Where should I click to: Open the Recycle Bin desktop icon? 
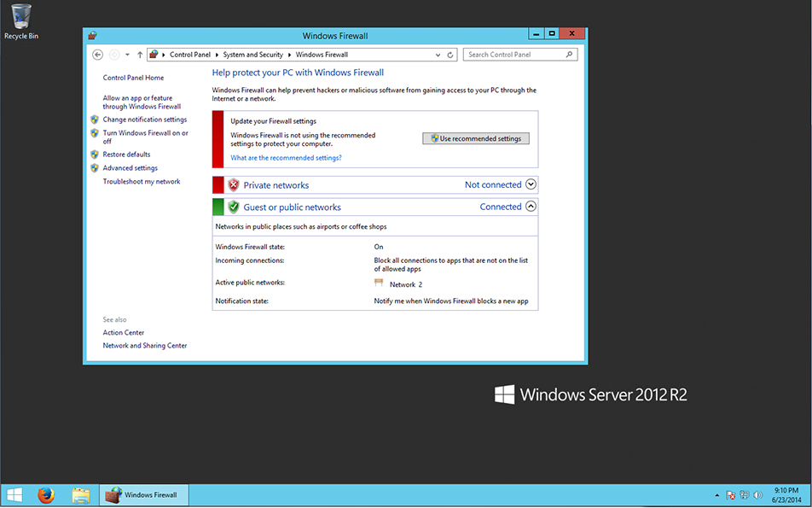click(x=21, y=22)
